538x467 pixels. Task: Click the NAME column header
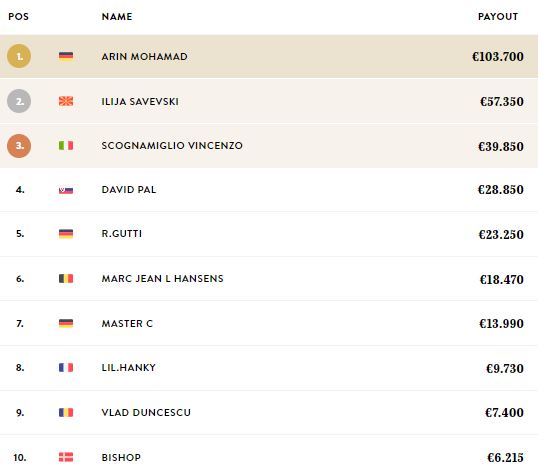click(117, 16)
